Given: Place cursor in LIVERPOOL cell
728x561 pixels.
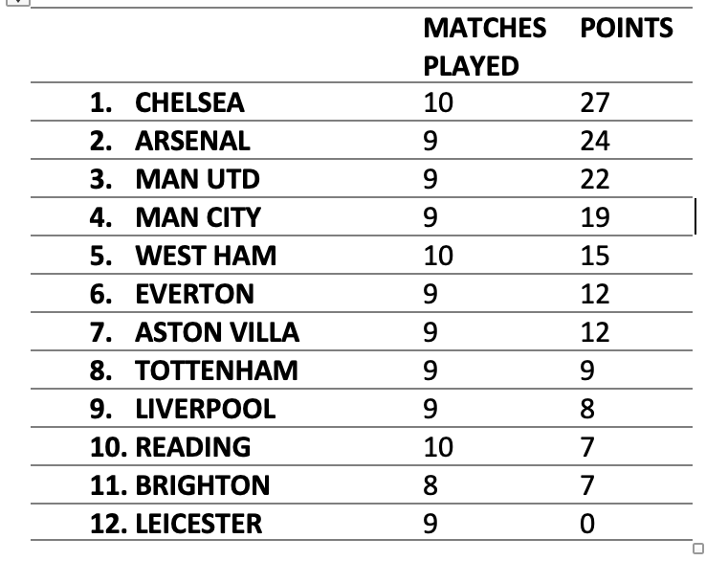Looking at the screenshot, I should (x=206, y=409).
